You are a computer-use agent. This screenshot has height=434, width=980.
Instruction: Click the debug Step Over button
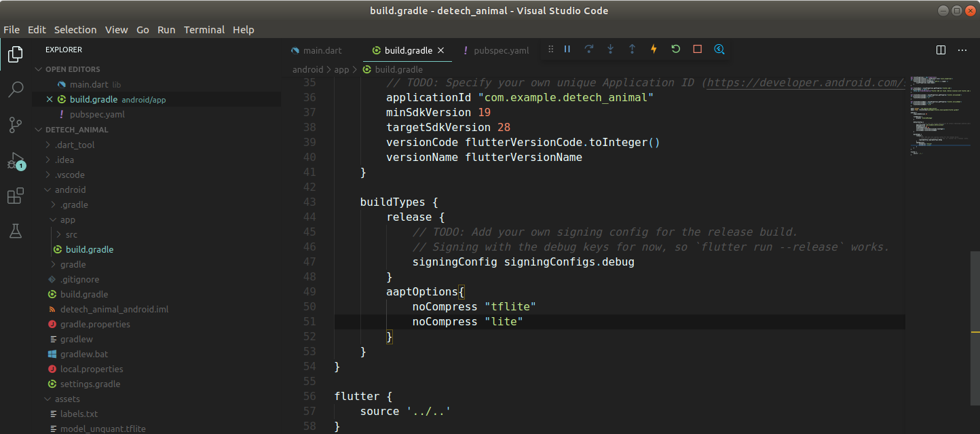click(x=589, y=50)
